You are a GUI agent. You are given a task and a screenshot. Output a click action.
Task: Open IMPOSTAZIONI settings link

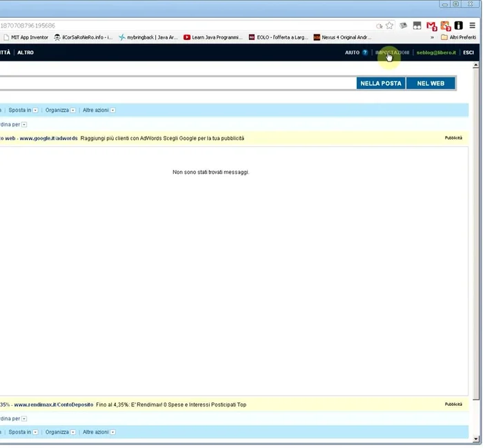pyautogui.click(x=392, y=52)
